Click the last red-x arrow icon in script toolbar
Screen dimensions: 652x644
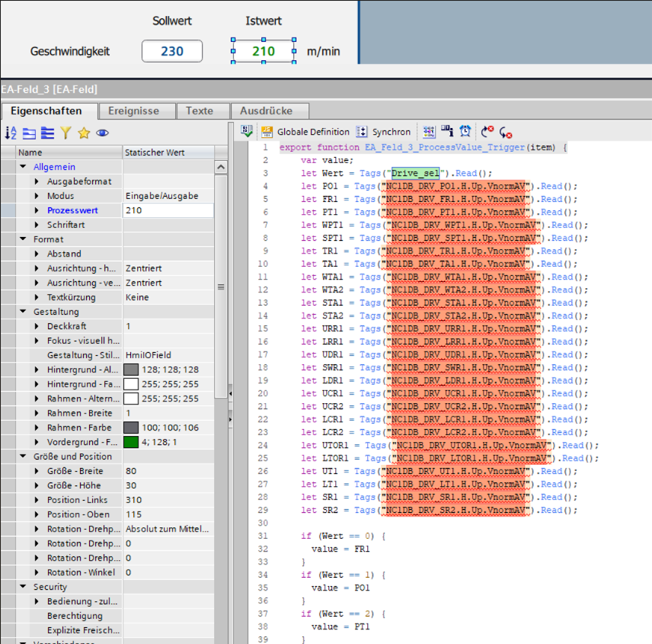506,132
